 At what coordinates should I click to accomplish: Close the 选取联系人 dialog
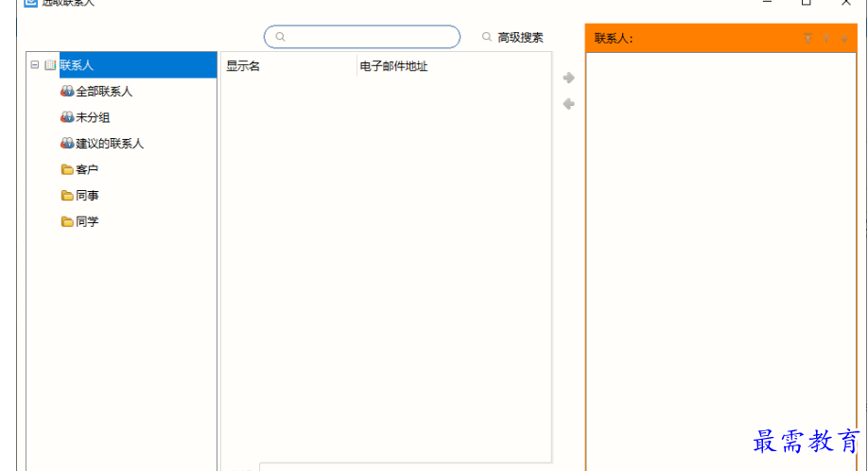click(x=846, y=2)
